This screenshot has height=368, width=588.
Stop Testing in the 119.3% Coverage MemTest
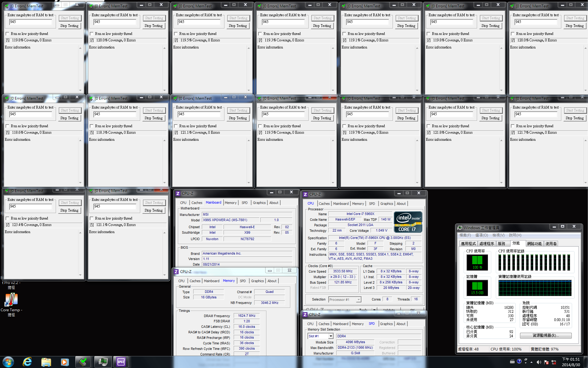point(322,26)
